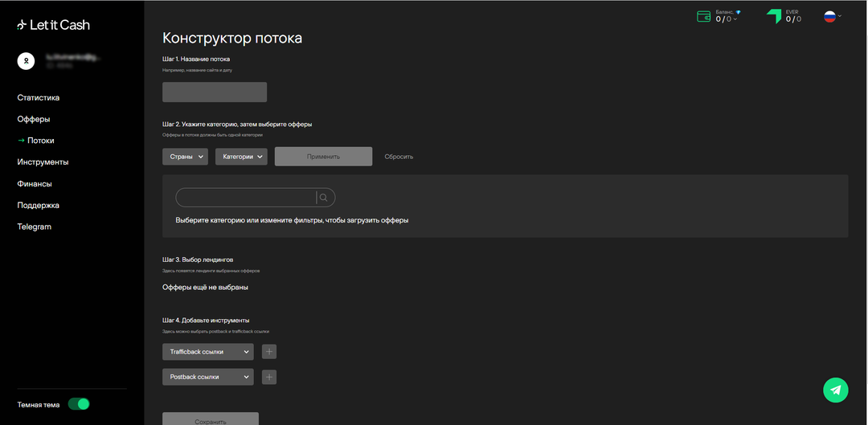Click the Russian flag language icon

coord(829,16)
